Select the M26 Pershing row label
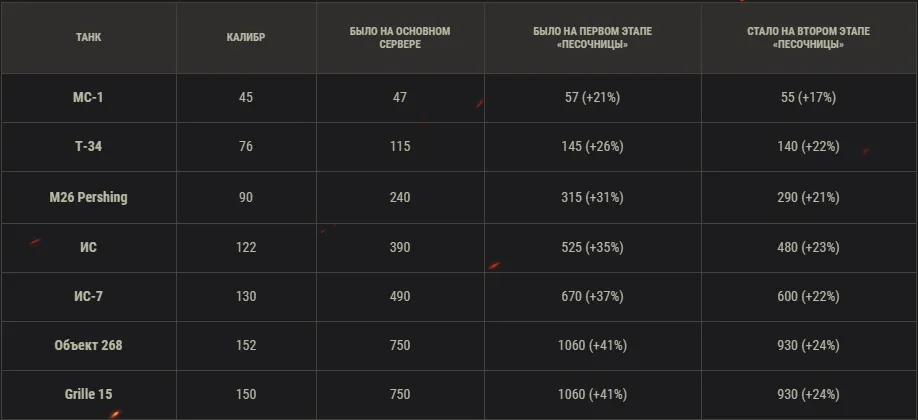This screenshot has height=420, width=918. [89, 197]
